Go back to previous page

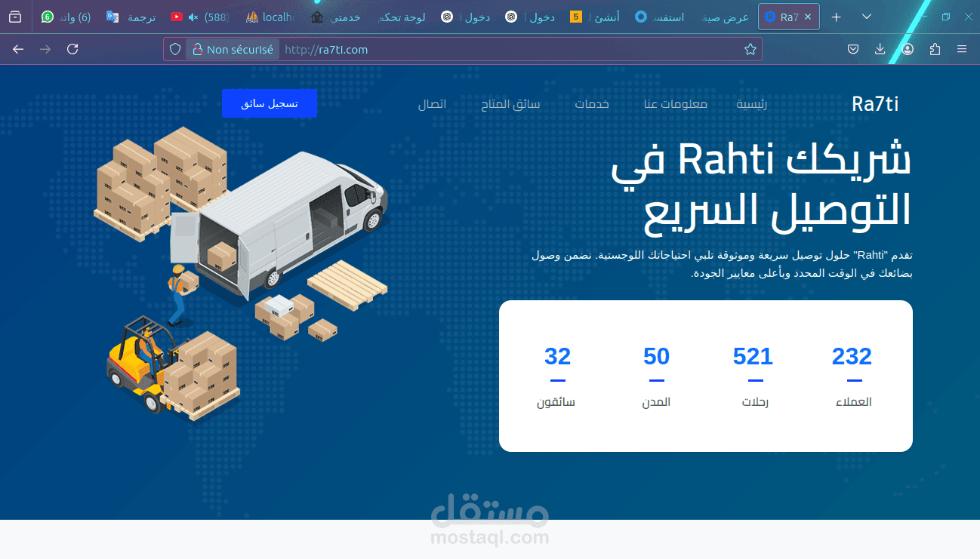click(18, 49)
